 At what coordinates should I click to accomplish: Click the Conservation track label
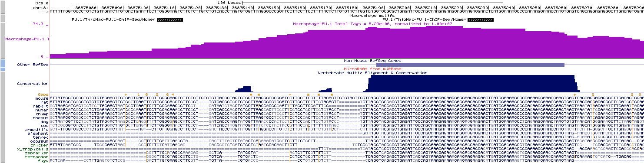tap(33, 83)
